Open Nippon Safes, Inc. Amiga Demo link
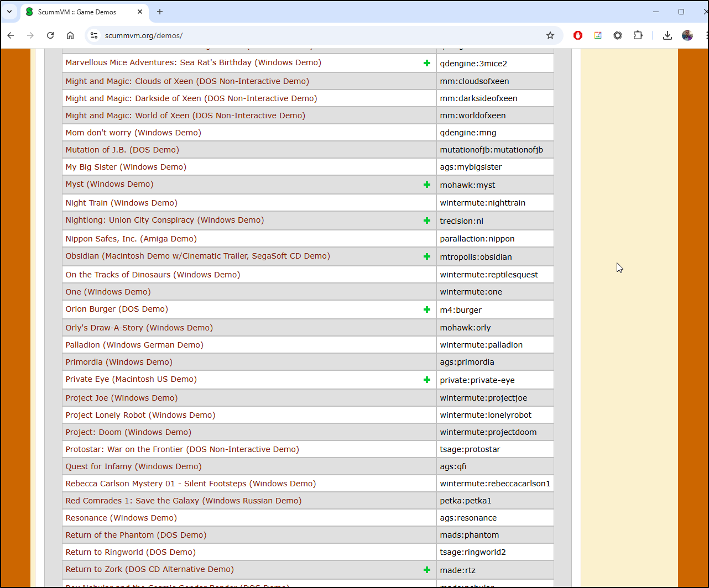709x588 pixels. 131,239
